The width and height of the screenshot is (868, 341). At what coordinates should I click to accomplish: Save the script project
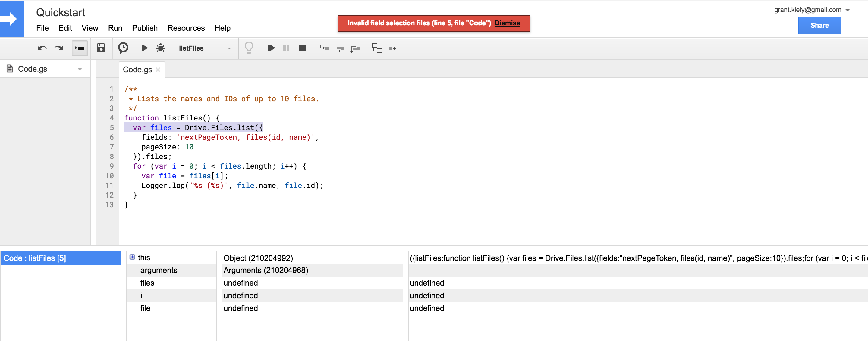pyautogui.click(x=101, y=48)
